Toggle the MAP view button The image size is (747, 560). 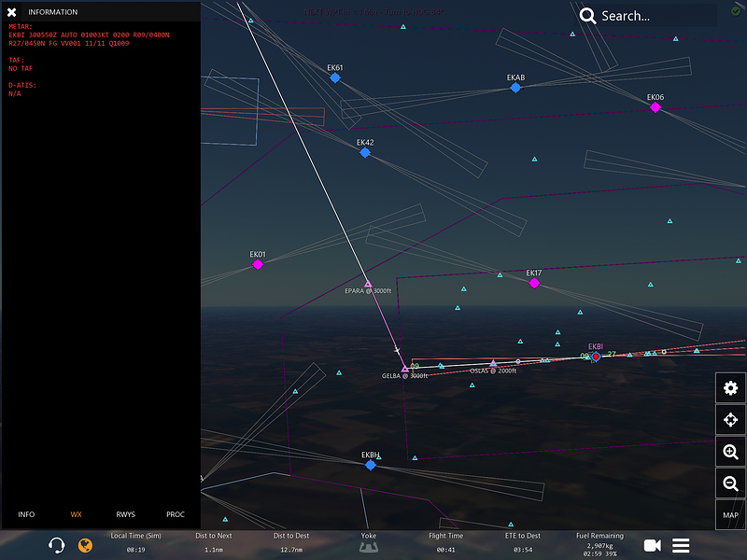tap(730, 515)
